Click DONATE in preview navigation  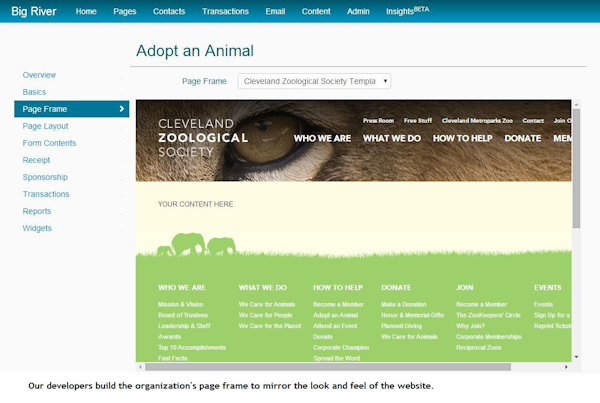click(523, 138)
